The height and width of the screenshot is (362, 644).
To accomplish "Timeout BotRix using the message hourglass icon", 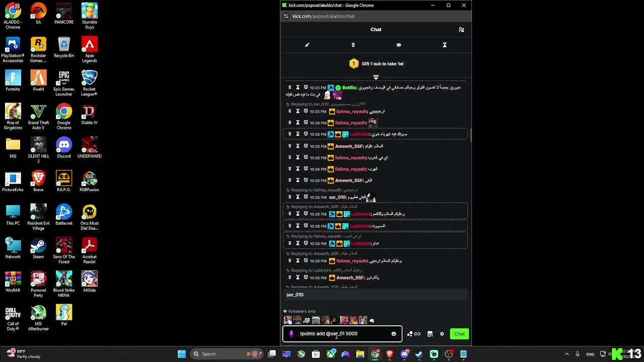I will click(x=298, y=87).
